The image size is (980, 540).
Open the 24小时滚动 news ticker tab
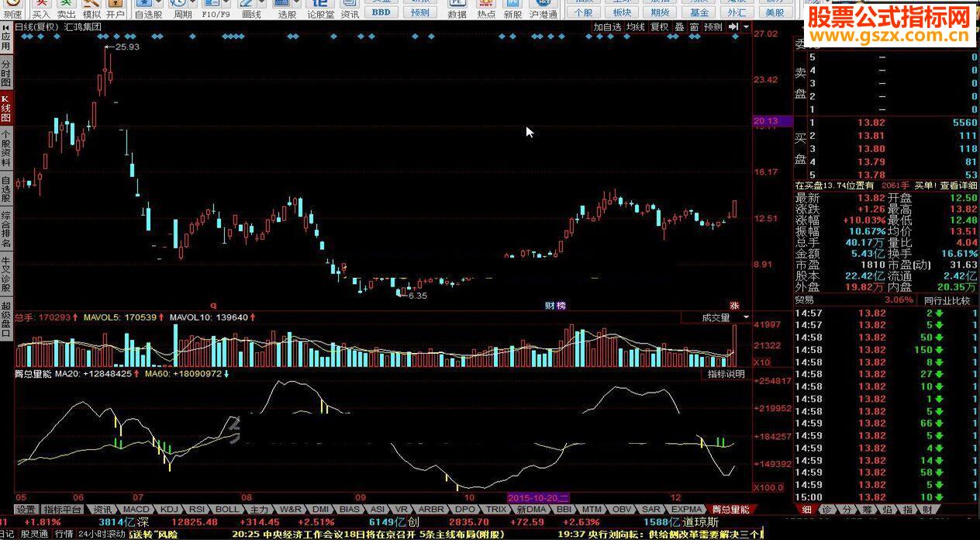102,534
